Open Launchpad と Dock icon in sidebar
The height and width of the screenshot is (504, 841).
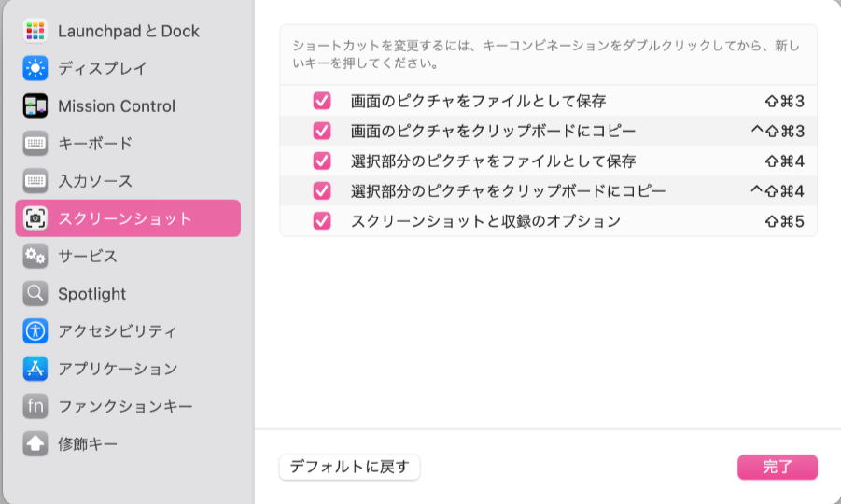35,31
